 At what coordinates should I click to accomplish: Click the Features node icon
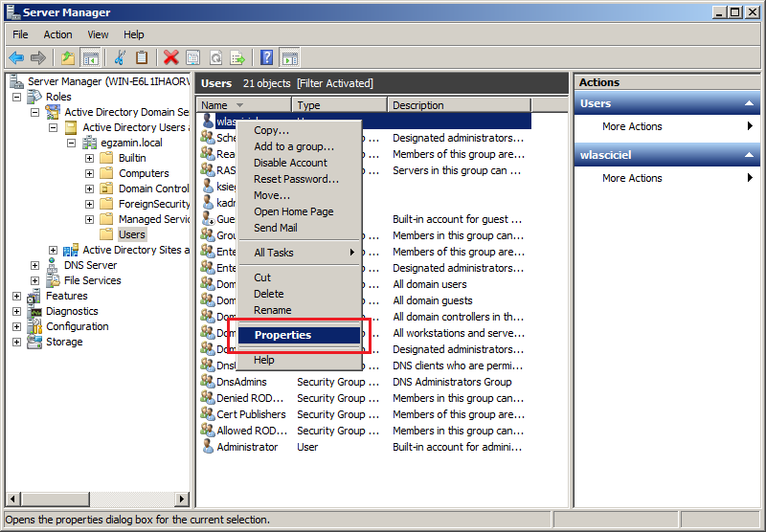(x=34, y=296)
